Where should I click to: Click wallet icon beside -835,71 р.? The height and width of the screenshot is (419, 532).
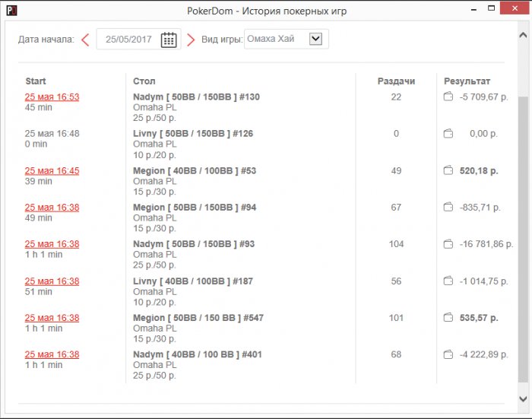point(448,207)
